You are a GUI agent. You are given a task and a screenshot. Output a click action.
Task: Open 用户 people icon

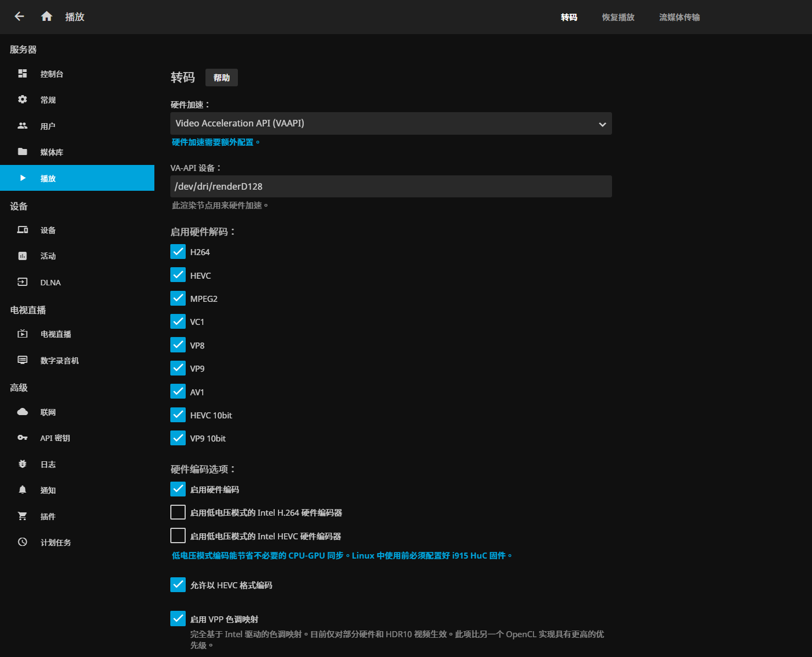click(x=23, y=126)
